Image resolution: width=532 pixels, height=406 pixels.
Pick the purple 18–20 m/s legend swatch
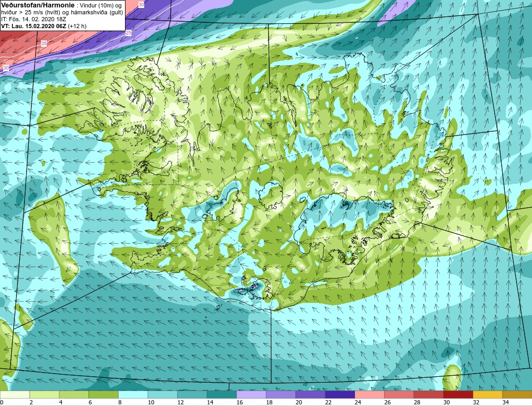(280, 394)
